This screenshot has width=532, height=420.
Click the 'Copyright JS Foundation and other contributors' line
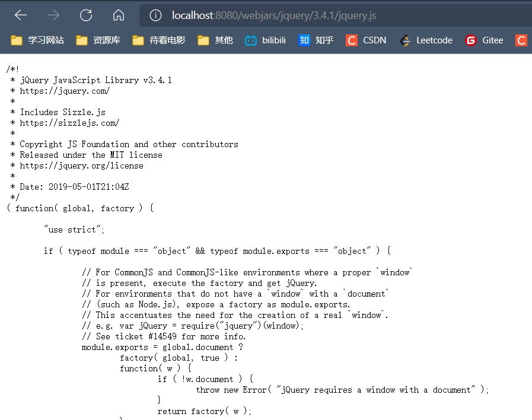129,144
